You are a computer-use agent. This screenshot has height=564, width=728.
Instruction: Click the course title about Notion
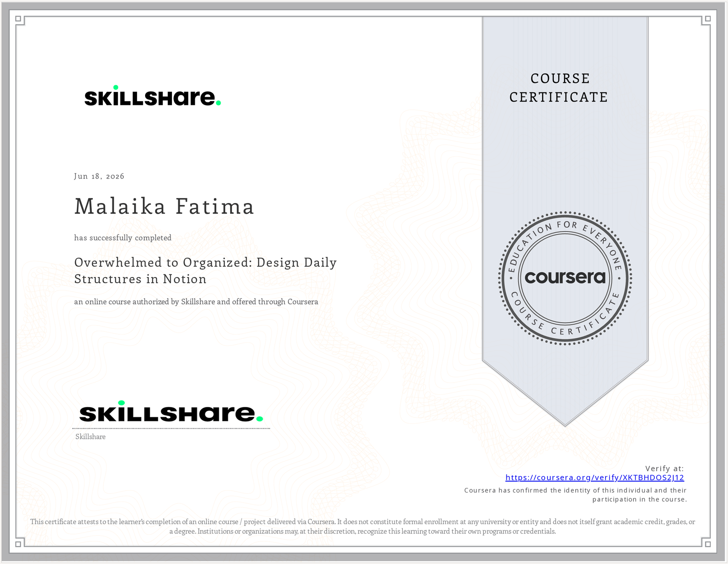coord(205,270)
